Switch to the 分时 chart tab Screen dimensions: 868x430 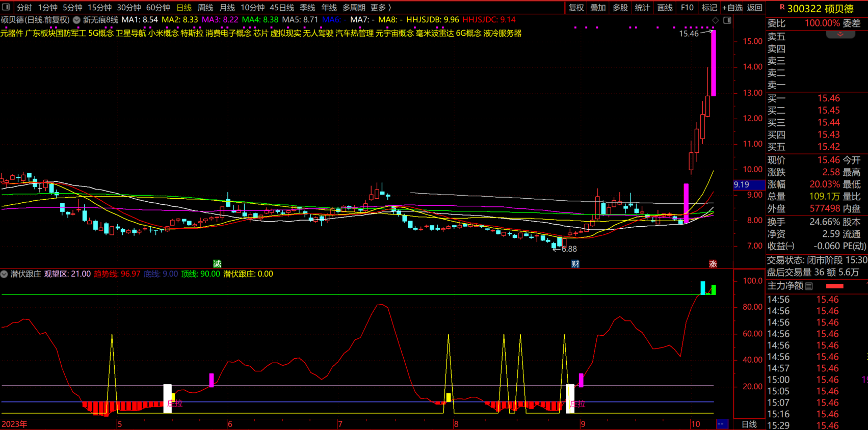(24, 8)
